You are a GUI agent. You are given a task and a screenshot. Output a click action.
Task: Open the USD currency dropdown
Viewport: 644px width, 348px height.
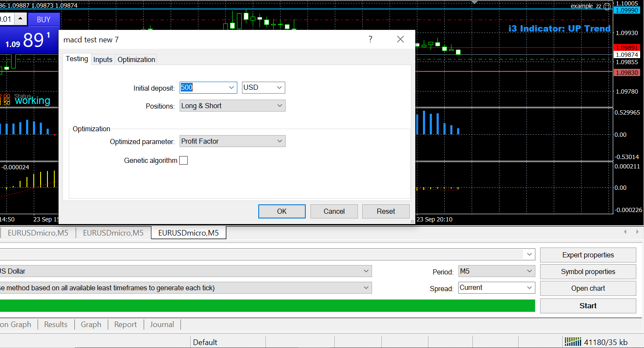click(x=263, y=88)
